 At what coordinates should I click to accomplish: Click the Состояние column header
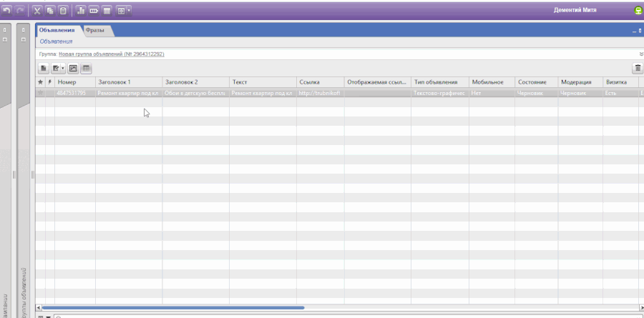pyautogui.click(x=537, y=82)
